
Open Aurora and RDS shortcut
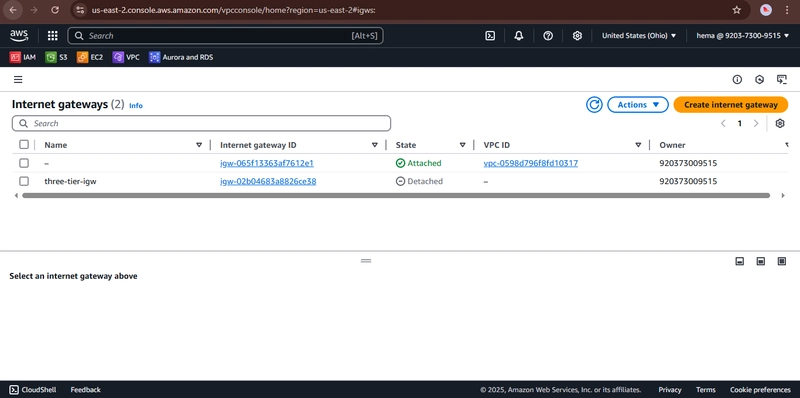181,57
